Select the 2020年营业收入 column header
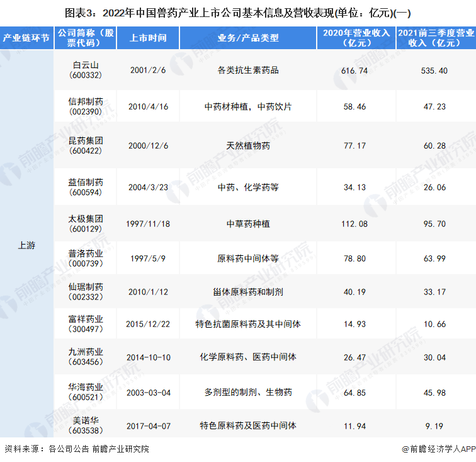The width and height of the screenshot is (476, 462). click(356, 38)
